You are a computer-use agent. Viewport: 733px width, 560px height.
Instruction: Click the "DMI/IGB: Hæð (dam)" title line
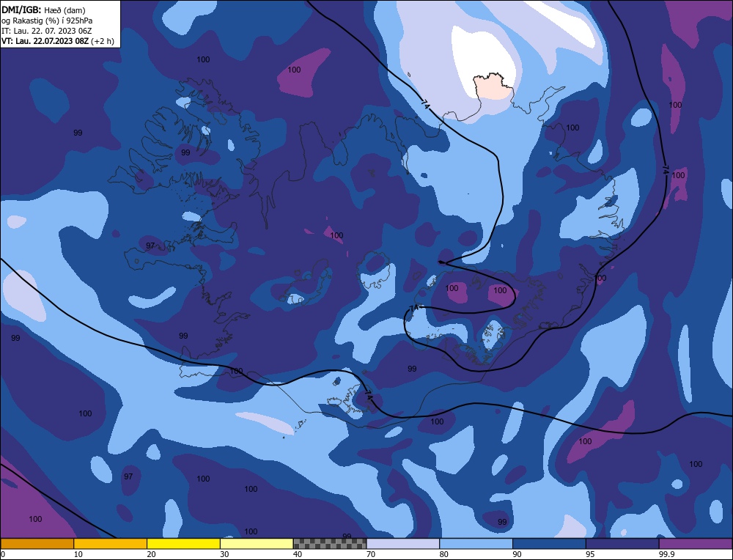(43, 10)
